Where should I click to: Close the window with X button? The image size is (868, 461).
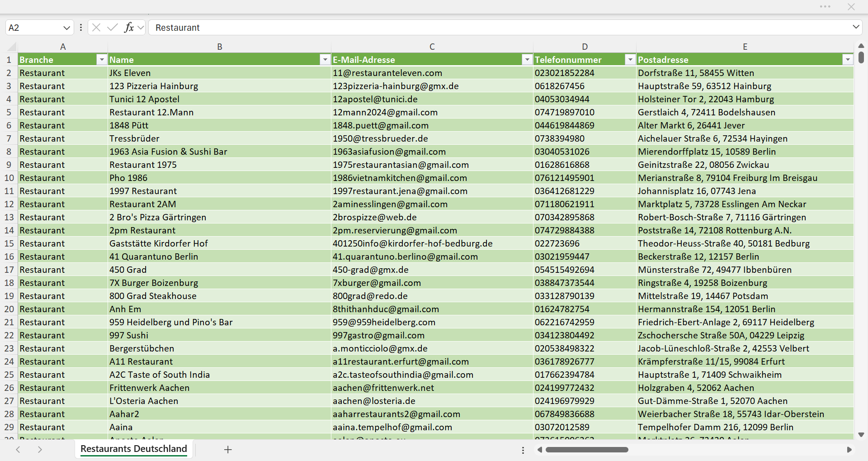851,7
